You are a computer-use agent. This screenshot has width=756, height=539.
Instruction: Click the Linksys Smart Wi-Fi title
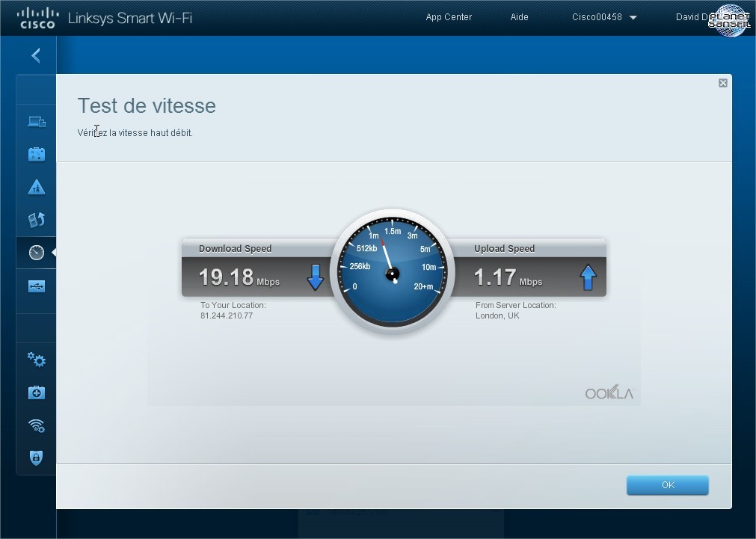[x=130, y=18]
